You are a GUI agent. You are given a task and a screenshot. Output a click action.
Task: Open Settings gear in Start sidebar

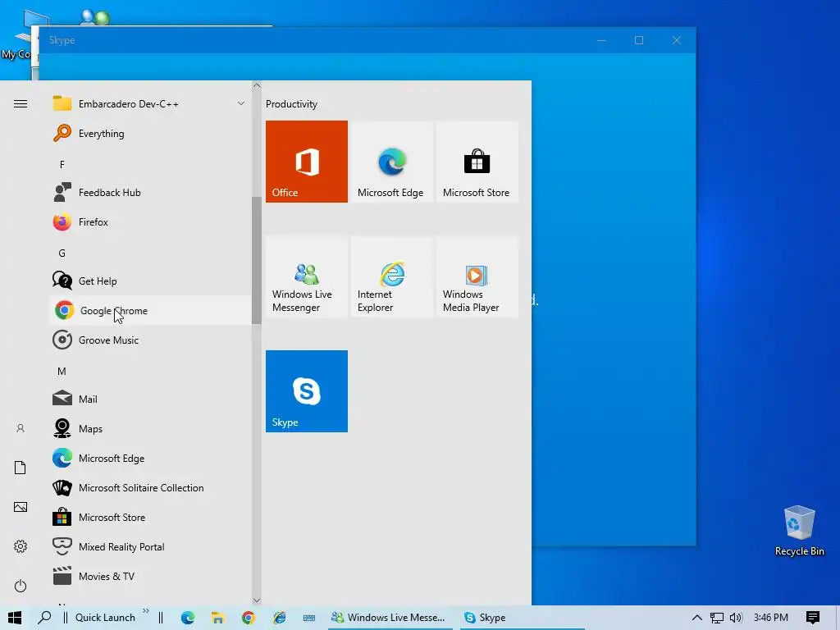point(21,546)
